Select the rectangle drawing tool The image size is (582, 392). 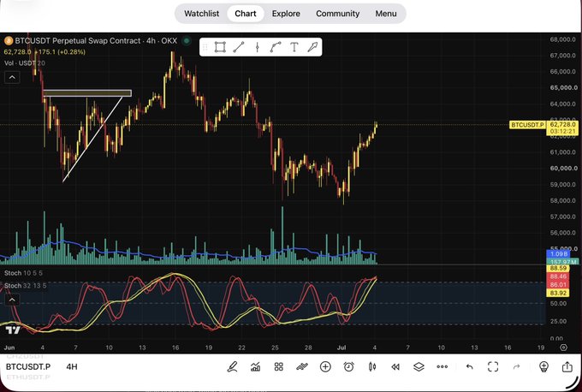coord(220,47)
